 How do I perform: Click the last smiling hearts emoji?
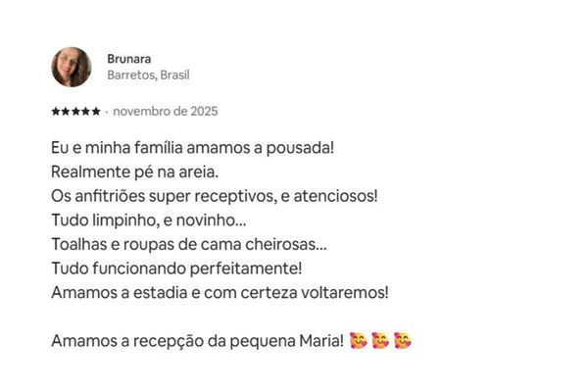(x=402, y=341)
